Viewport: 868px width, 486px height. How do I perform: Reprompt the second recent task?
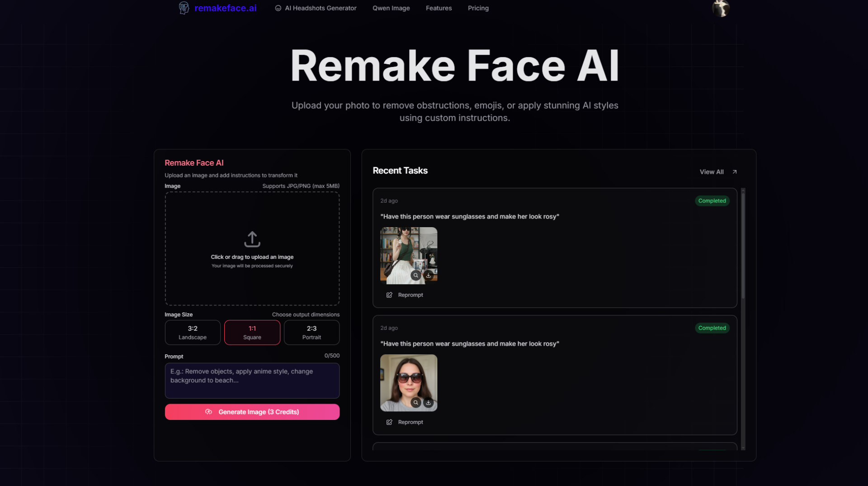tap(405, 422)
